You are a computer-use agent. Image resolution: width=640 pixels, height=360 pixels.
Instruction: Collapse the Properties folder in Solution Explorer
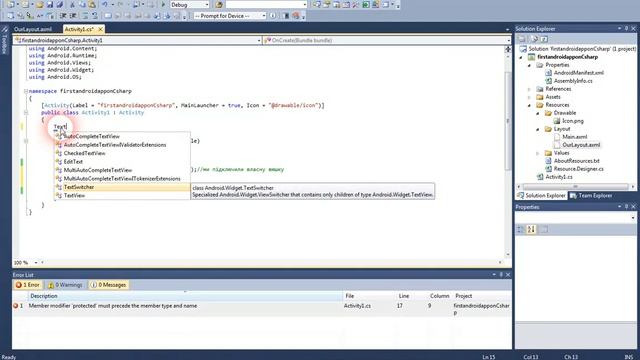(x=529, y=65)
